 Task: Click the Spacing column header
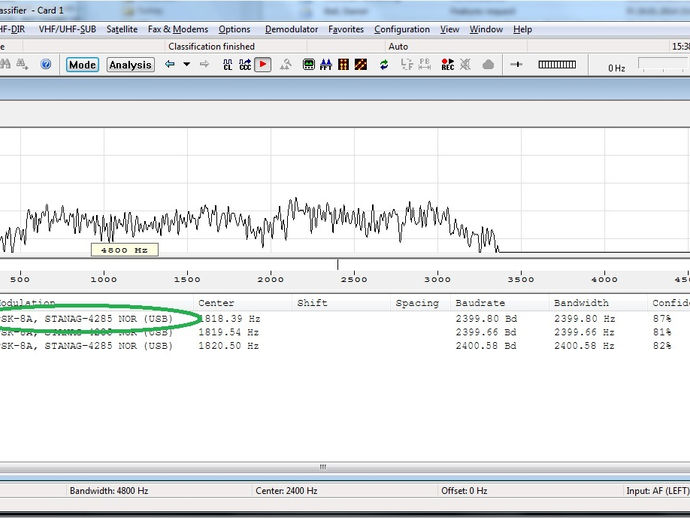[420, 303]
